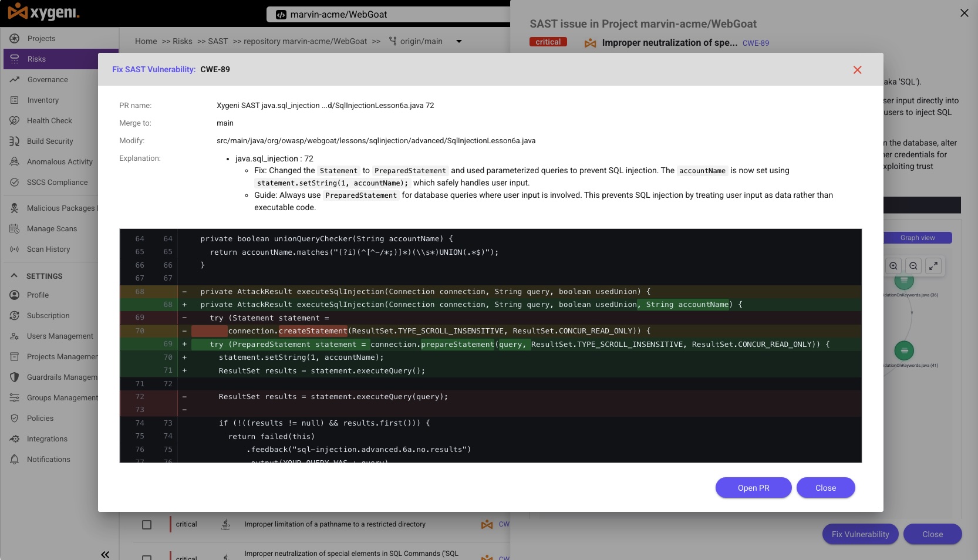The width and height of the screenshot is (978, 560).
Task: Click the Policies shield icon
Action: click(x=15, y=419)
